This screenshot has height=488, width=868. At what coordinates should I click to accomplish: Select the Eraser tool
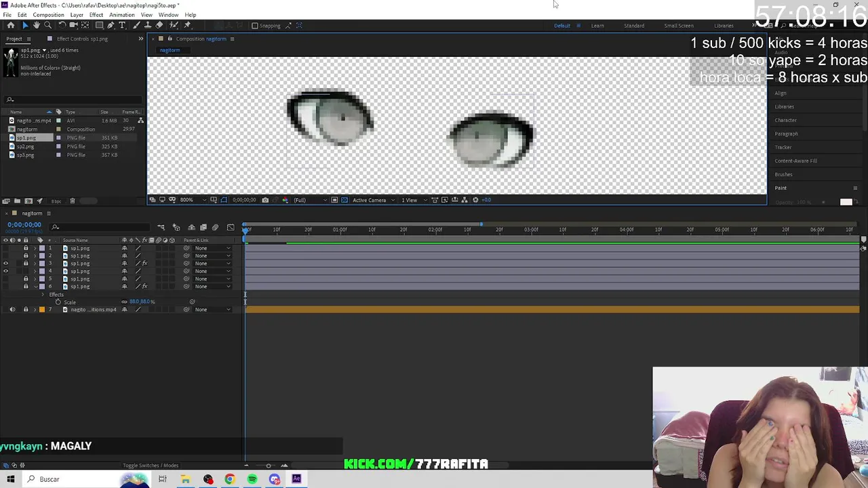[x=159, y=25]
